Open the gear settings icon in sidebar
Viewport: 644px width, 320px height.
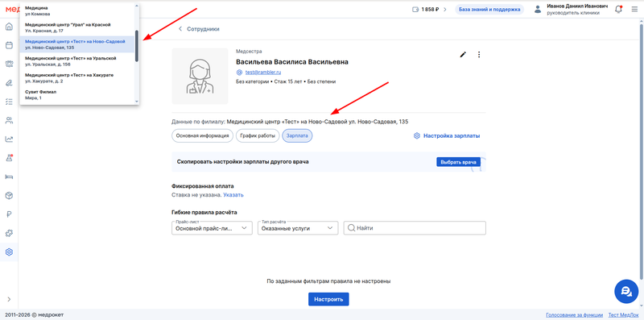[x=9, y=251]
